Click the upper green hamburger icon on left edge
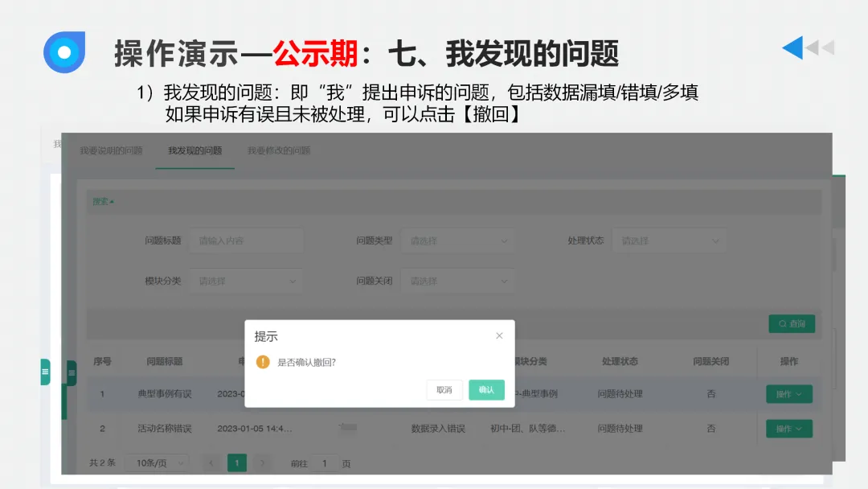 click(46, 372)
